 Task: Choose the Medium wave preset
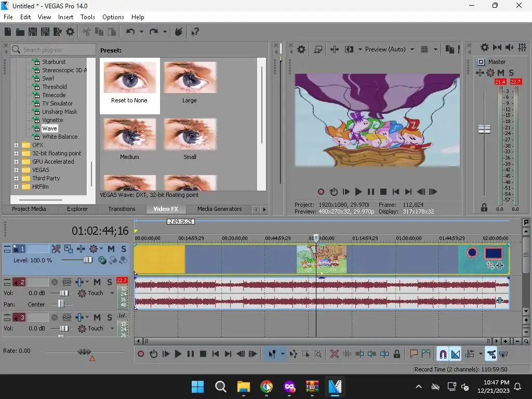(129, 139)
